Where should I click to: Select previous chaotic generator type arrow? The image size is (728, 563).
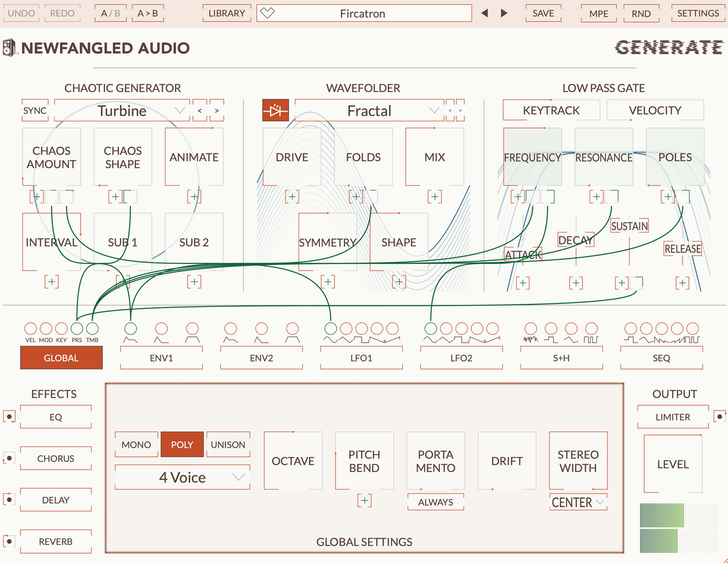click(200, 111)
